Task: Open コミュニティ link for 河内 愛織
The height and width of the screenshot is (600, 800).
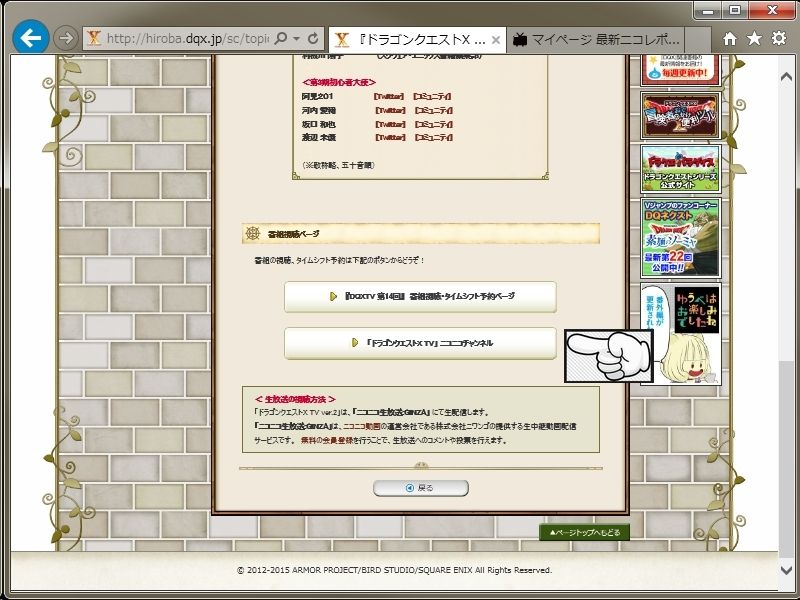Action: (x=434, y=110)
